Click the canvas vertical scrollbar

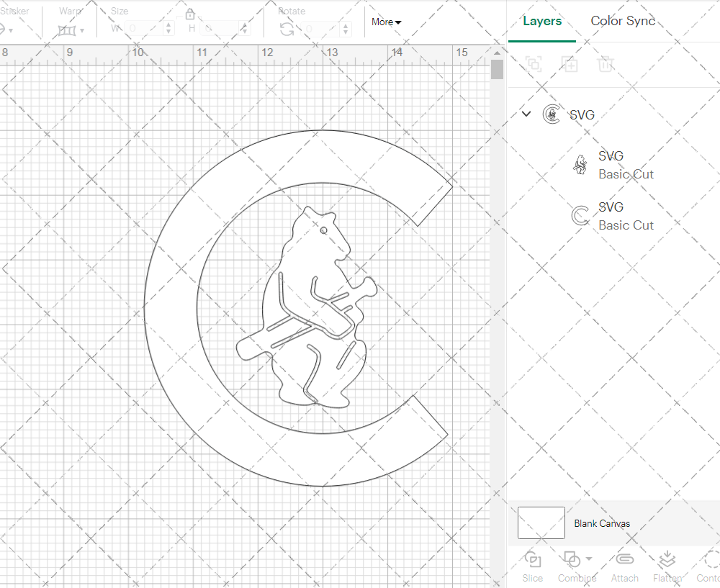pos(496,68)
